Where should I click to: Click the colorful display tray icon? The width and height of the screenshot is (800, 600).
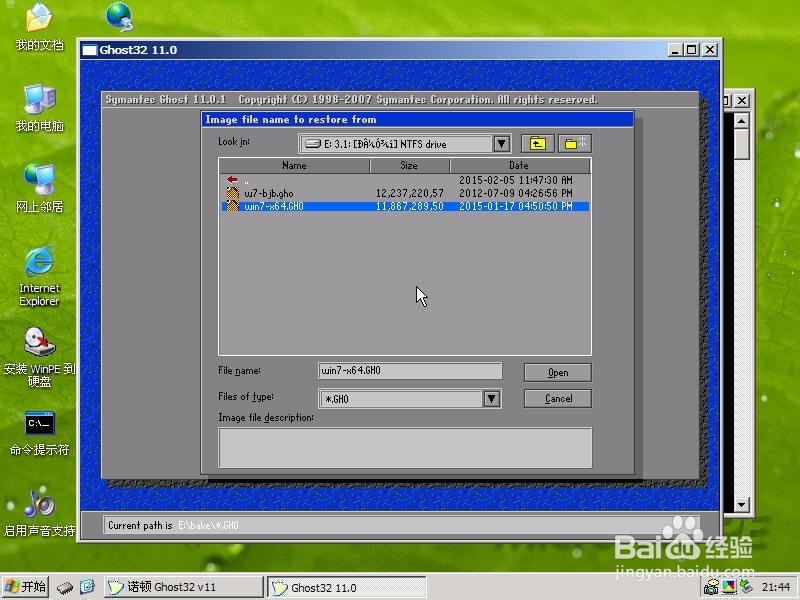[x=729, y=587]
